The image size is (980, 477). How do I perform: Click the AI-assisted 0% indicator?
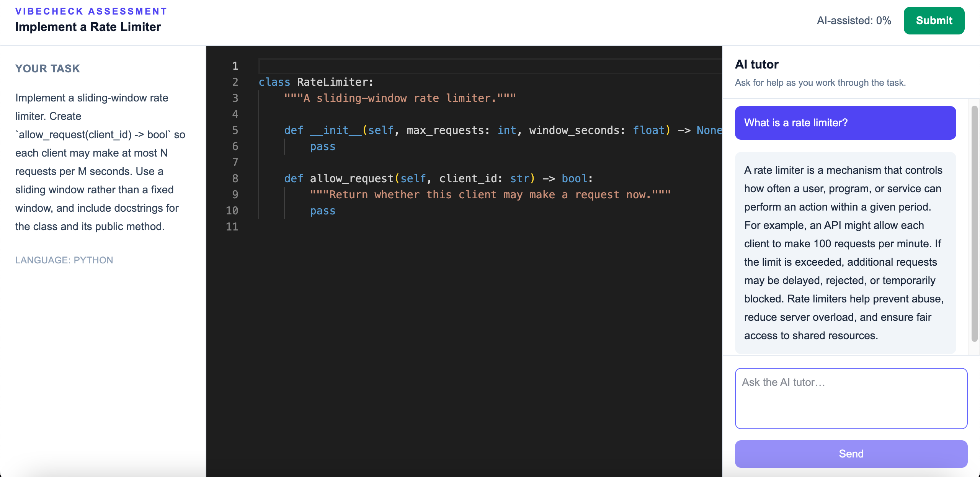tap(854, 21)
